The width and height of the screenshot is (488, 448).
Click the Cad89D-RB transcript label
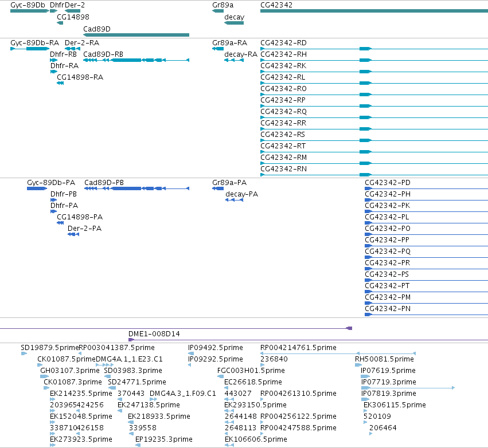point(103,54)
